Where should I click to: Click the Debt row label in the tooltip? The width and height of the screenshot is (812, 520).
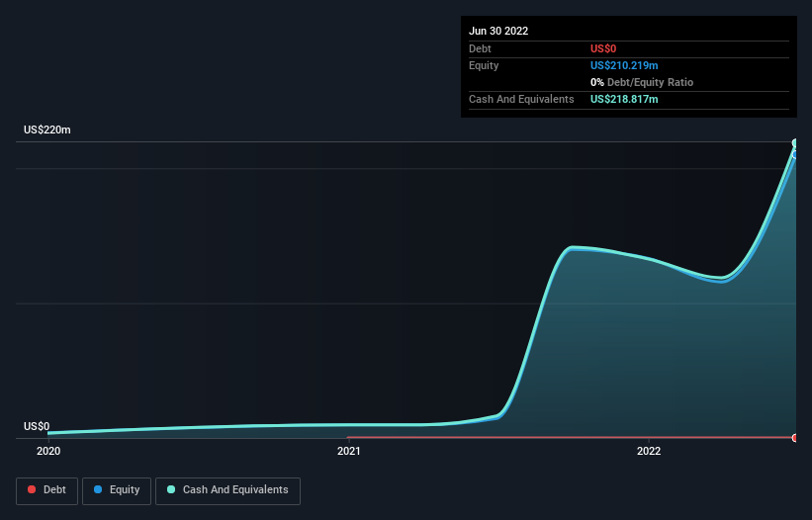[480, 48]
